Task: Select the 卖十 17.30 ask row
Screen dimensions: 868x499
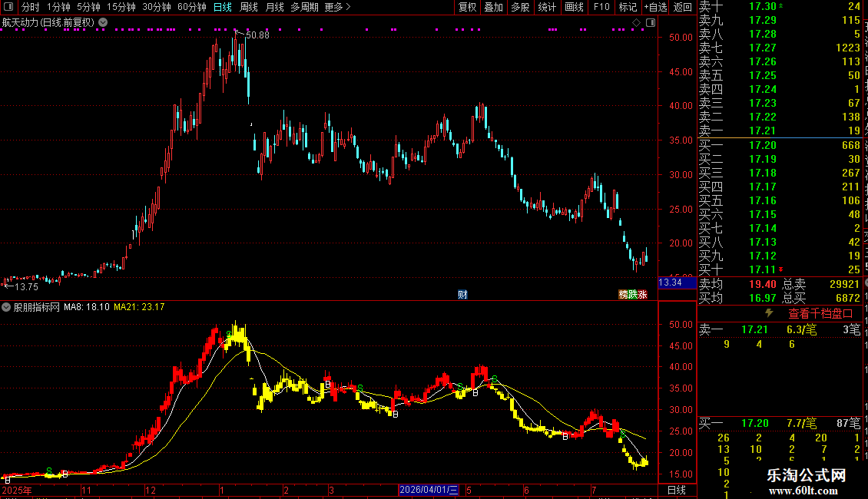Action: 780,6
